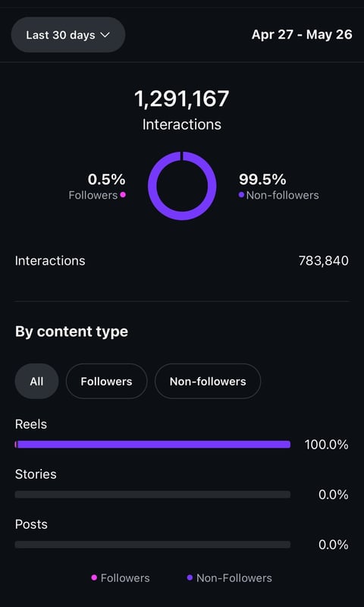Open the Interactions 783,840 row
The width and height of the screenshot is (364, 607).
[x=182, y=261]
